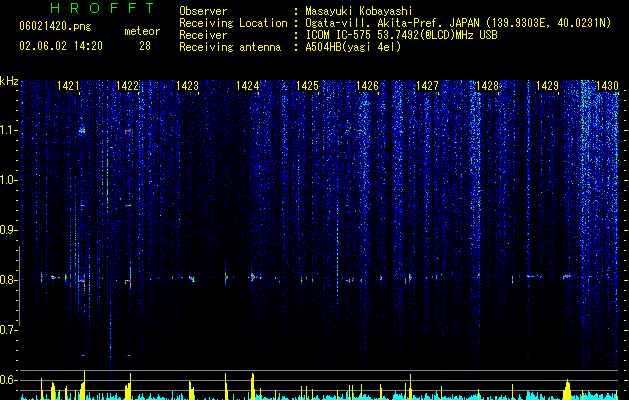Click time marker 1424
Screen dimensions: 629x400
pyautogui.click(x=248, y=86)
